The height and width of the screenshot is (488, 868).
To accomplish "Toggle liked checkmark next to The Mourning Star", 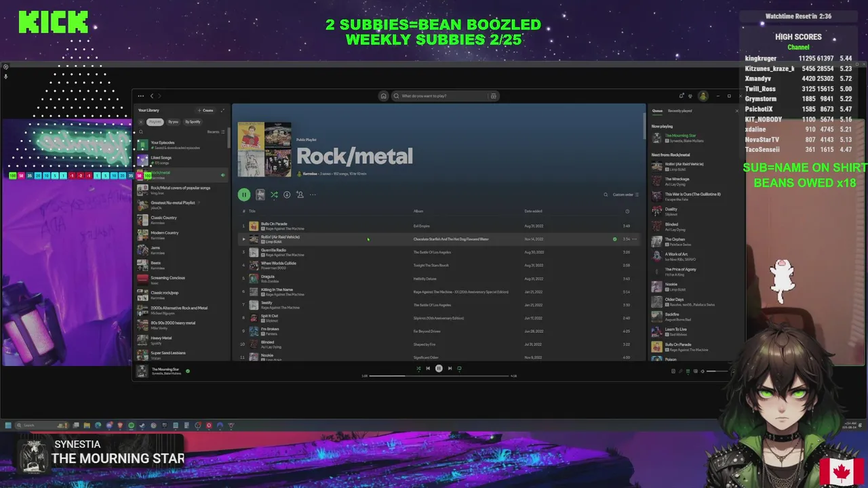I will point(188,371).
